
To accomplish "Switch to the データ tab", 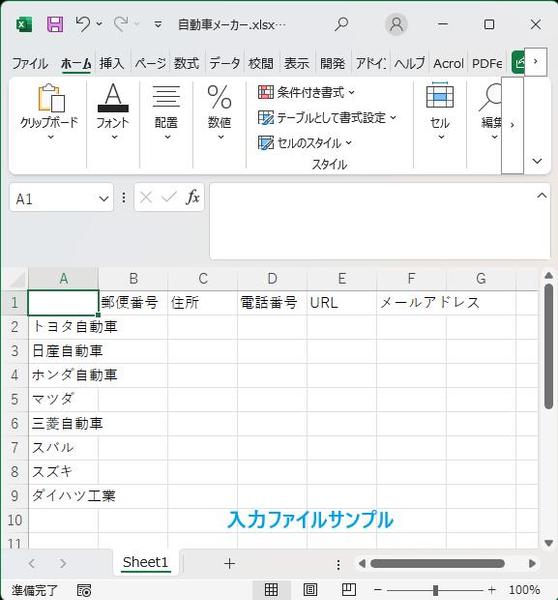I will tap(224, 64).
